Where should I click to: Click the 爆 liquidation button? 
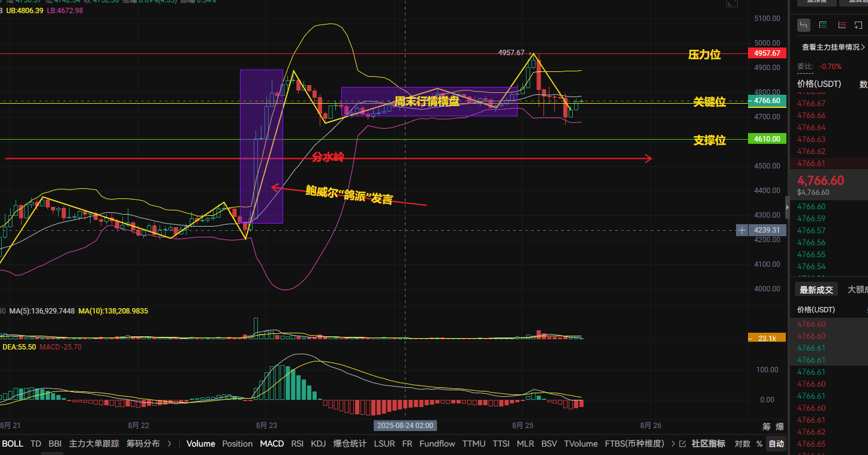click(779, 427)
